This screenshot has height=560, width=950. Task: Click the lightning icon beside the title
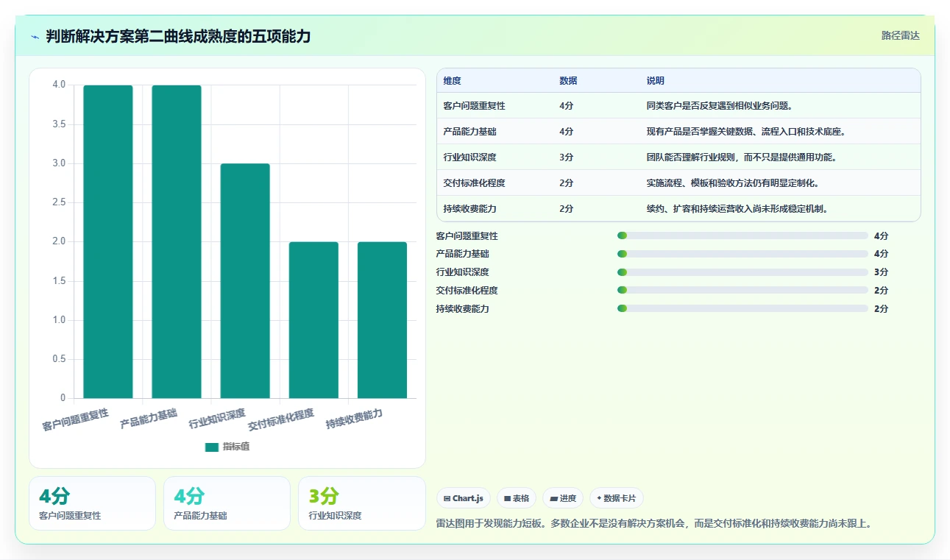pyautogui.click(x=35, y=36)
